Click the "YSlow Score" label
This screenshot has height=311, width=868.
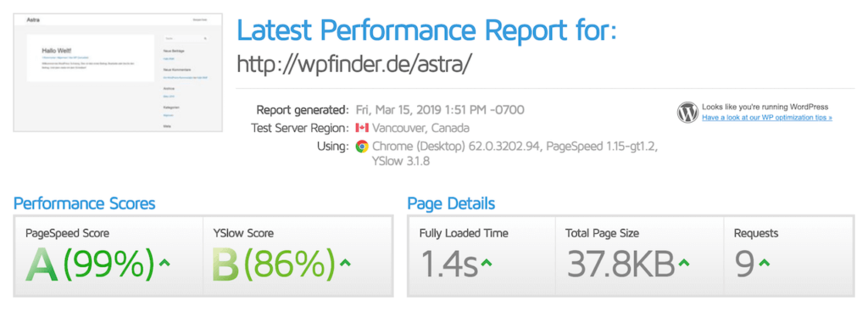point(243,234)
